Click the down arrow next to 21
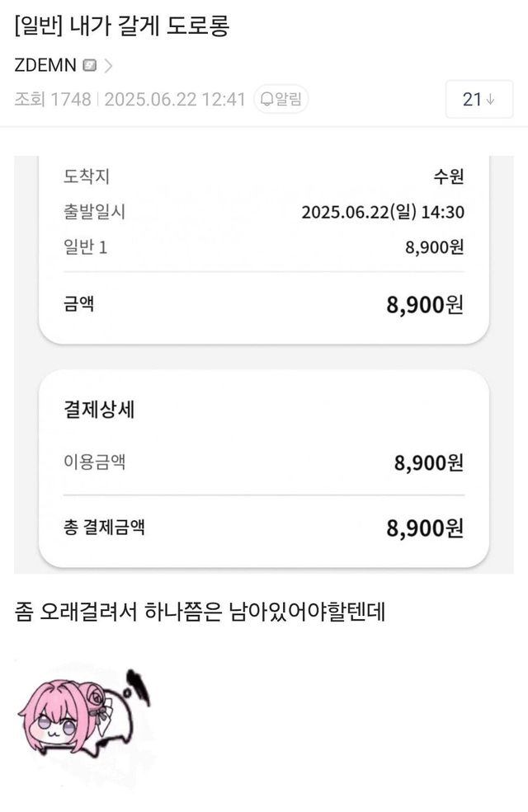The image size is (528, 812). 492,100
